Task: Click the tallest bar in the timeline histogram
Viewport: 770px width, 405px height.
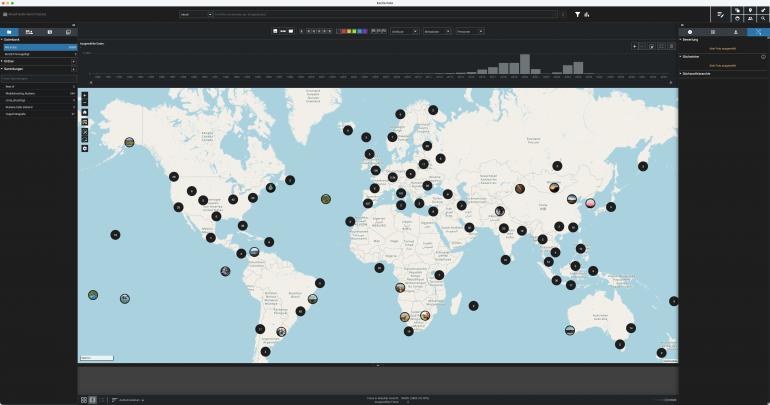Action: 525,64
